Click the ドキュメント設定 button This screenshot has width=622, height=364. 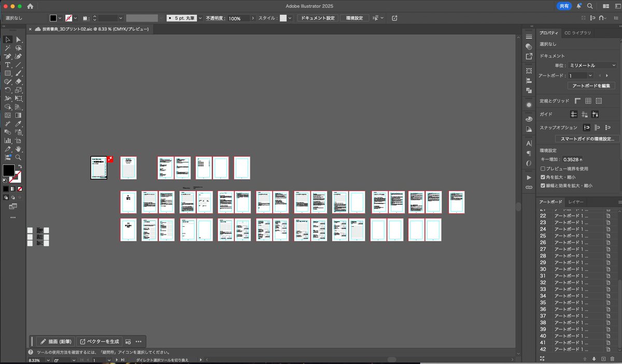[317, 18]
